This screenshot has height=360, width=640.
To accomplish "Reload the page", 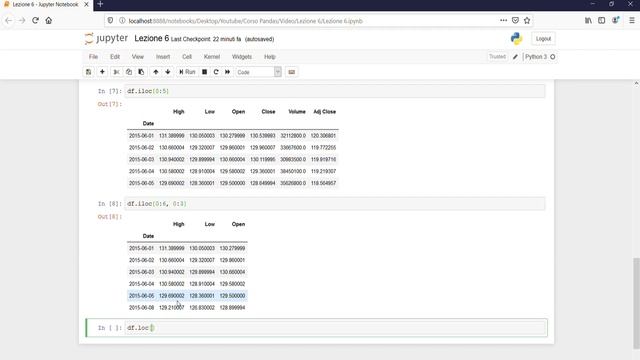I will [35, 20].
